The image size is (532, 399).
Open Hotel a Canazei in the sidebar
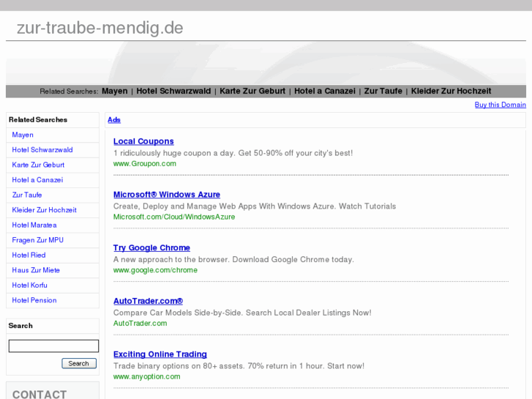point(37,180)
